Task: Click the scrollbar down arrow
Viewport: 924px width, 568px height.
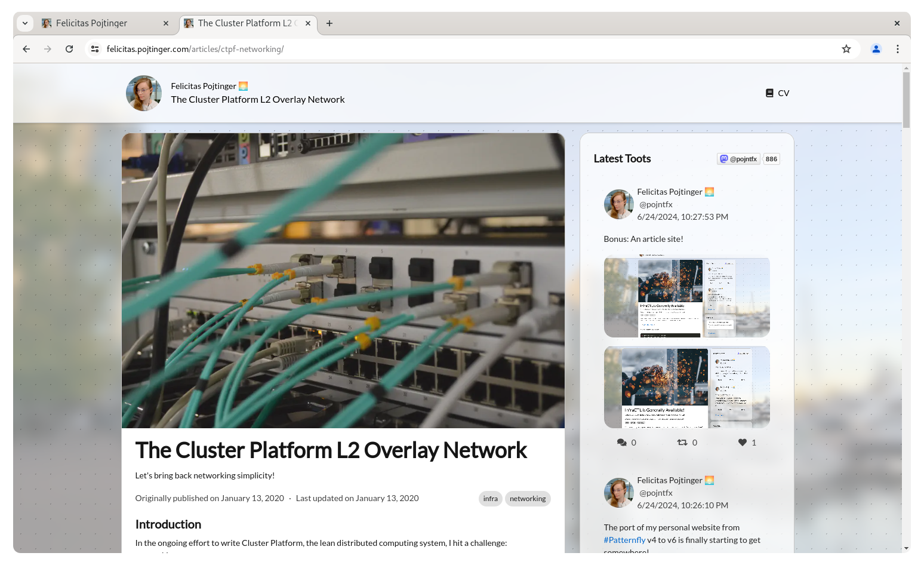Action: [906, 548]
